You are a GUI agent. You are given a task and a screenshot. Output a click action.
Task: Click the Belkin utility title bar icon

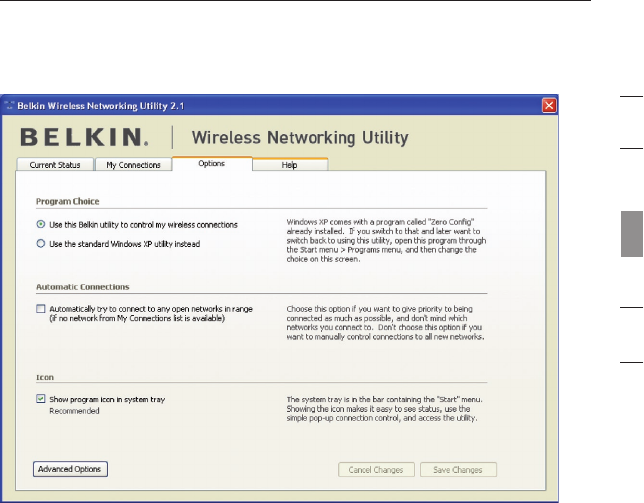pos(9,106)
